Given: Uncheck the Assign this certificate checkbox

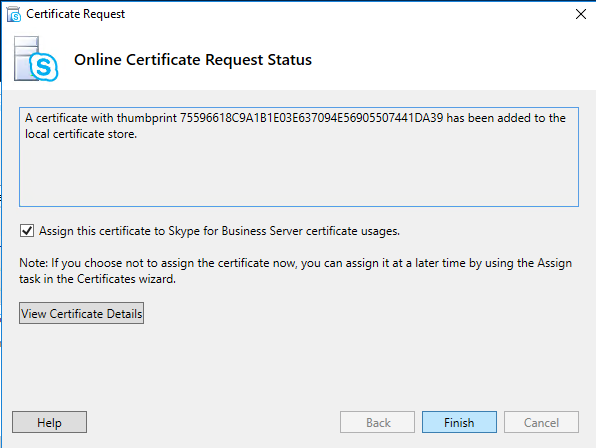Looking at the screenshot, I should click(27, 231).
